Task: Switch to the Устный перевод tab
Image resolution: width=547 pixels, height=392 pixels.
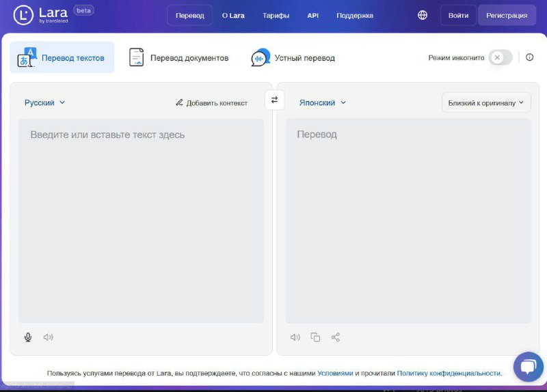Action: 293,58
